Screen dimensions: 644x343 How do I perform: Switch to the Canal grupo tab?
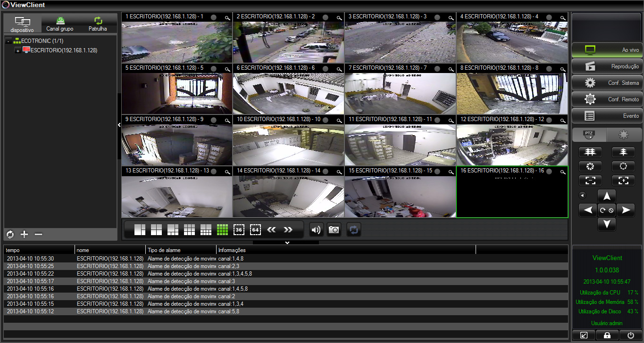coord(60,24)
